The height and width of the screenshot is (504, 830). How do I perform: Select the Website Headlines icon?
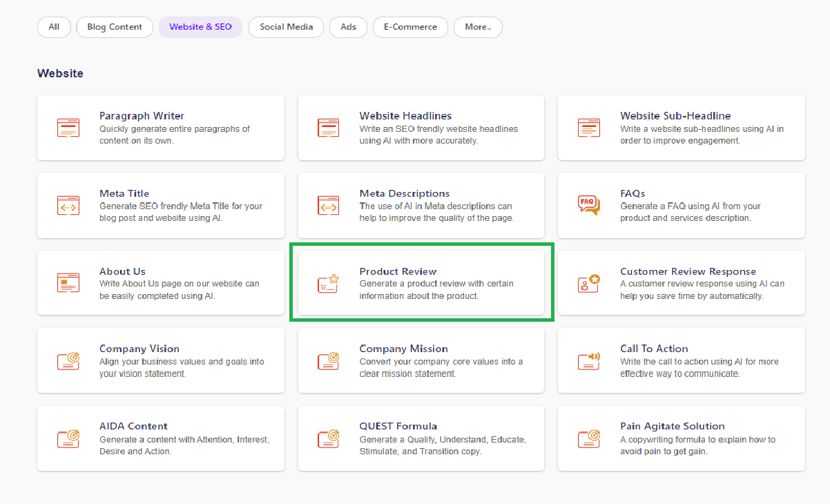[x=328, y=128]
